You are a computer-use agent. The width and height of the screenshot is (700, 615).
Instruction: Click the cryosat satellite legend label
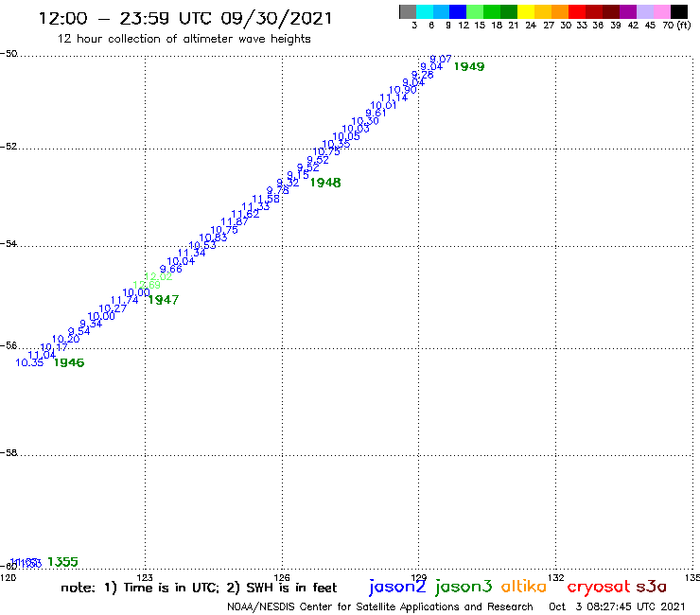(599, 587)
